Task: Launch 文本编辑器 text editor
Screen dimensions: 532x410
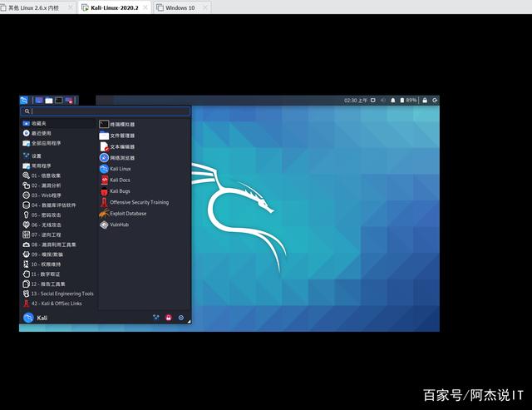Action: pyautogui.click(x=144, y=146)
